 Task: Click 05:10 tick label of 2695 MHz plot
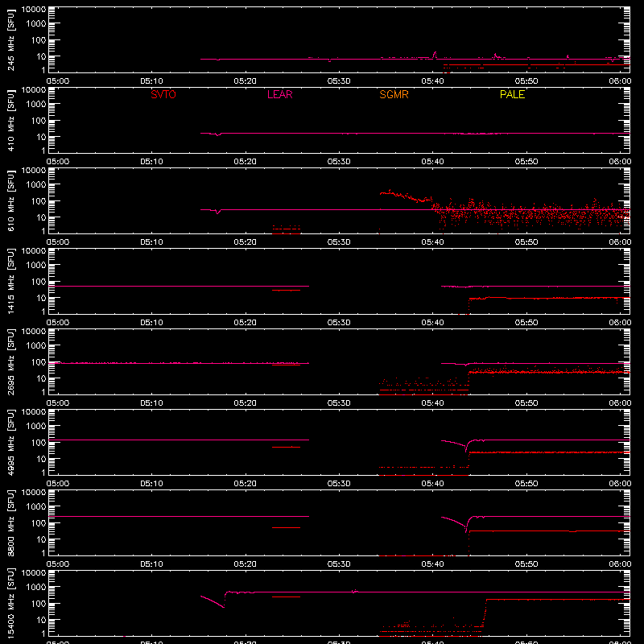click(x=151, y=403)
